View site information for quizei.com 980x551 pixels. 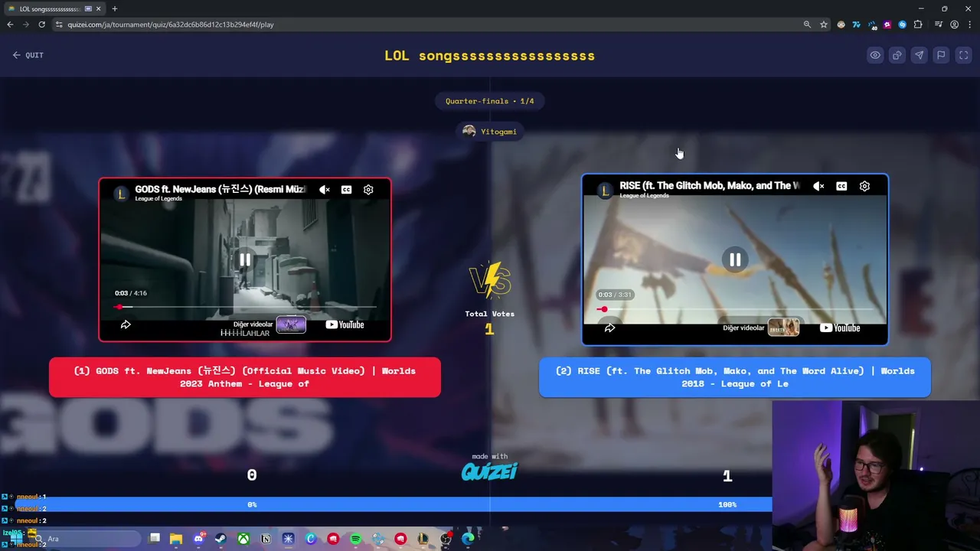click(59, 24)
